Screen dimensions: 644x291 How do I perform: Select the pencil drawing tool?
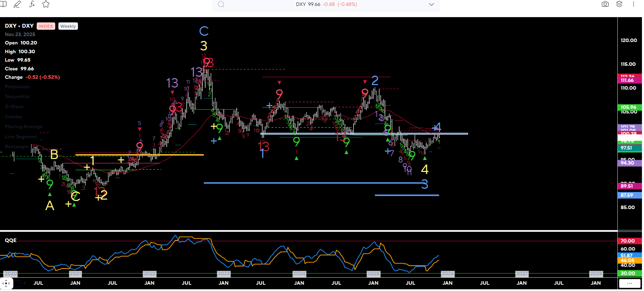click(x=17, y=4)
